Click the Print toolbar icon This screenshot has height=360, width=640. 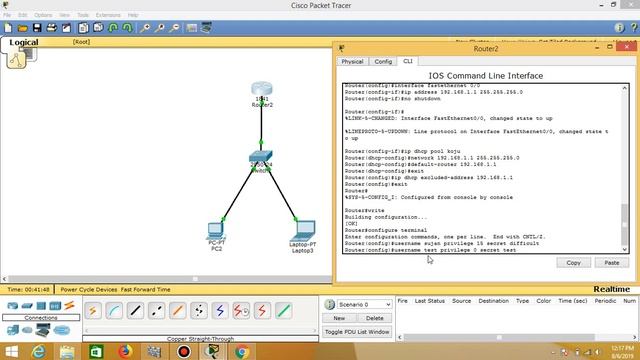point(51,28)
